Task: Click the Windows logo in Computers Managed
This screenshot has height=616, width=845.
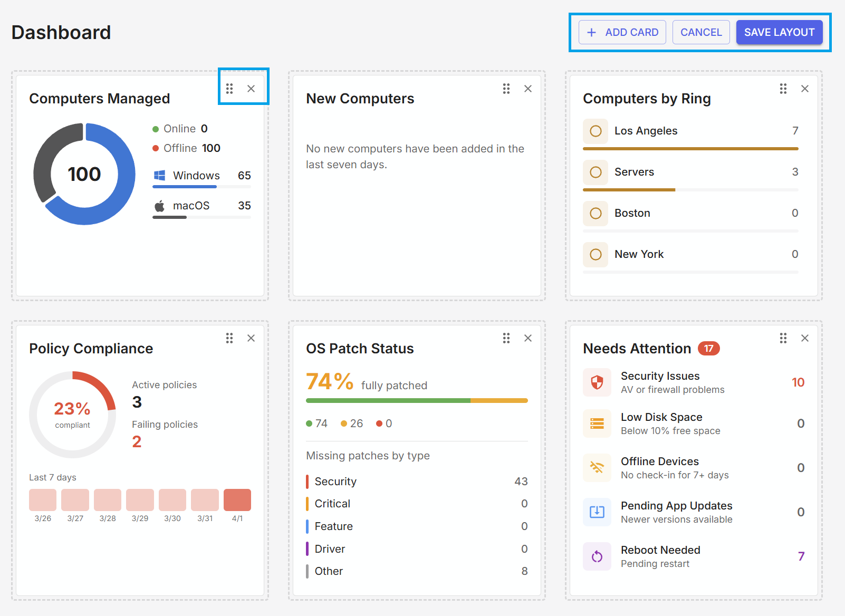Action: (x=160, y=175)
